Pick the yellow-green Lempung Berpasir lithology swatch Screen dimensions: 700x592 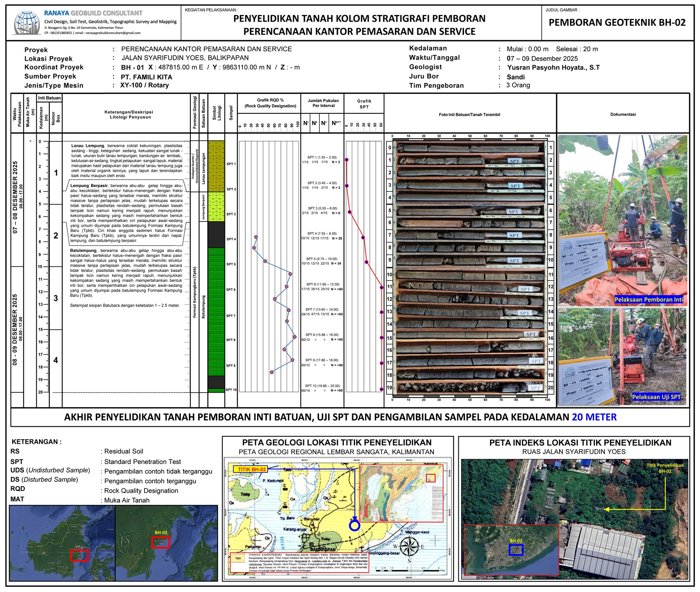click(x=216, y=206)
